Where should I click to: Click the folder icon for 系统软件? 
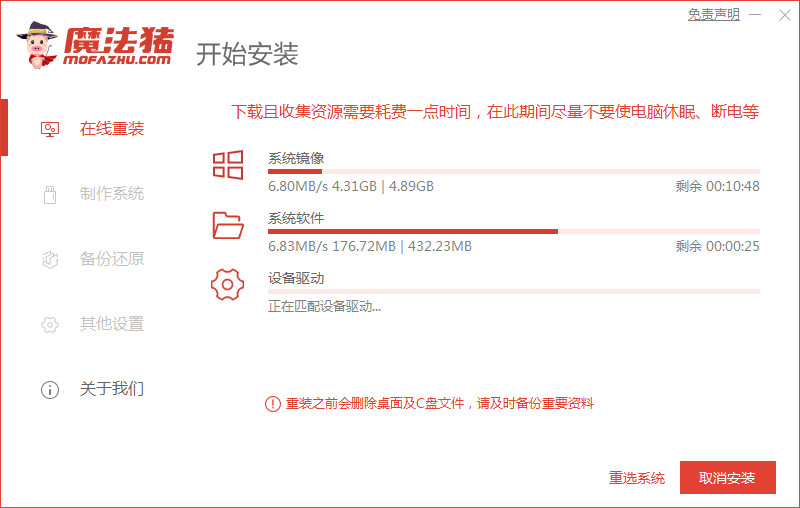pyautogui.click(x=228, y=225)
